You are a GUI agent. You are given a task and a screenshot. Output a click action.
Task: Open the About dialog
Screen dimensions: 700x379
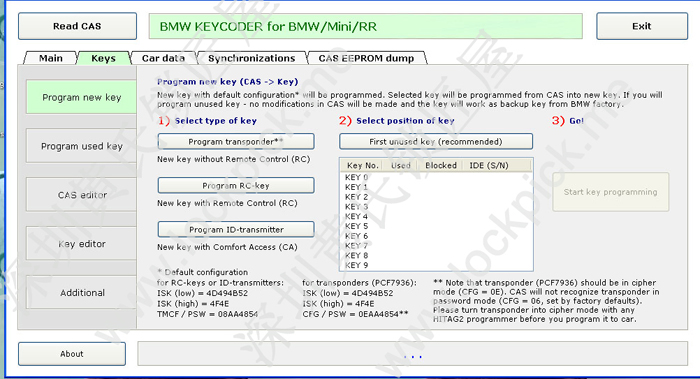(72, 354)
